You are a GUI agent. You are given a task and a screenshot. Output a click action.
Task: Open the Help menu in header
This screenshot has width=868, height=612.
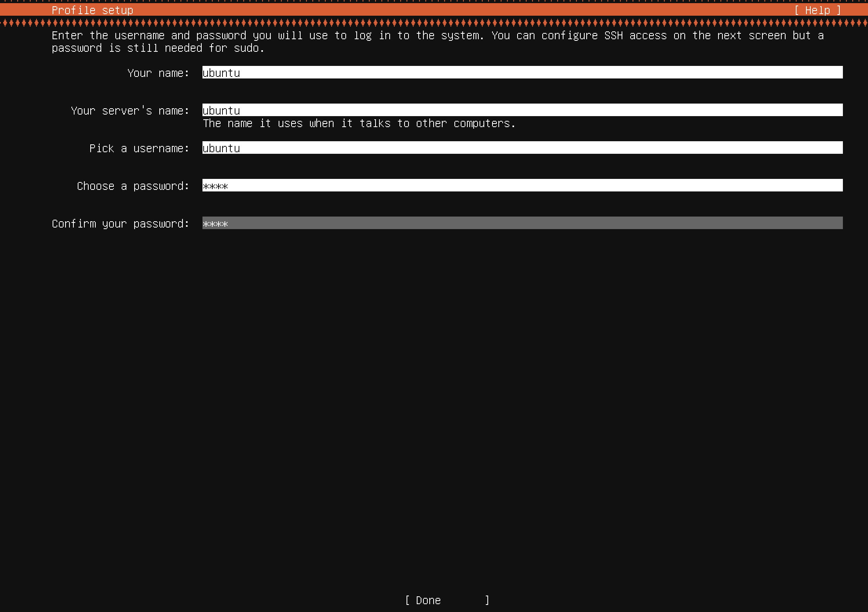817,10
